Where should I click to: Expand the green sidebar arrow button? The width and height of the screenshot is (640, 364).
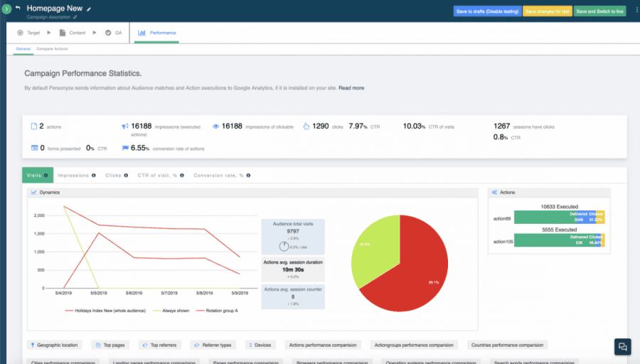tap(6, 9)
